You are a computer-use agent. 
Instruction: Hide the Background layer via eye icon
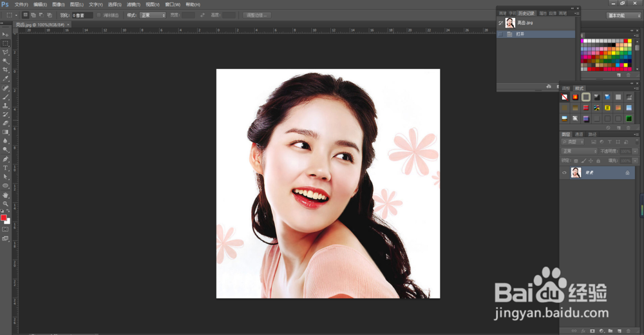coord(564,173)
